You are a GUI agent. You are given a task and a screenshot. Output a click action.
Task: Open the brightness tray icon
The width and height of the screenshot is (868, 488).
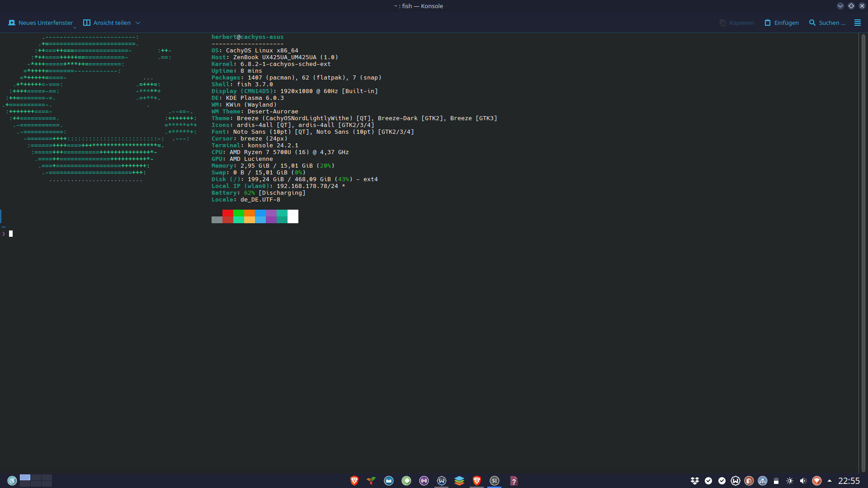coord(789,481)
